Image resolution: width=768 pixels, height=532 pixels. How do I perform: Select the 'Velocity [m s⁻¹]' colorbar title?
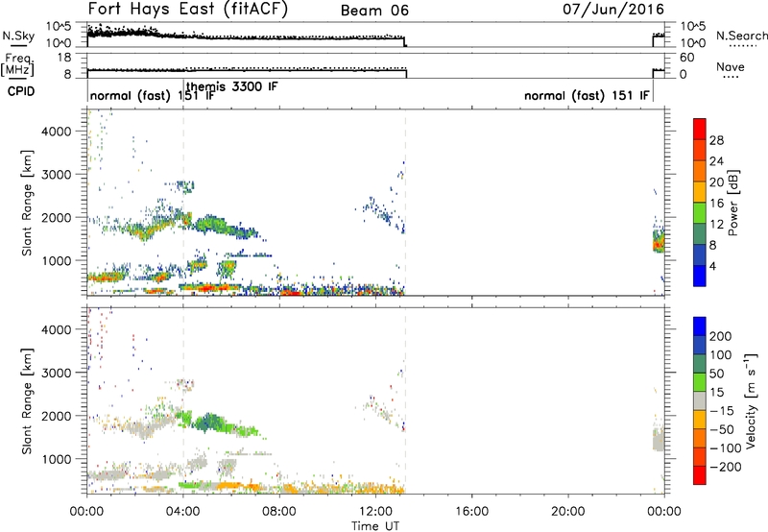pos(751,400)
